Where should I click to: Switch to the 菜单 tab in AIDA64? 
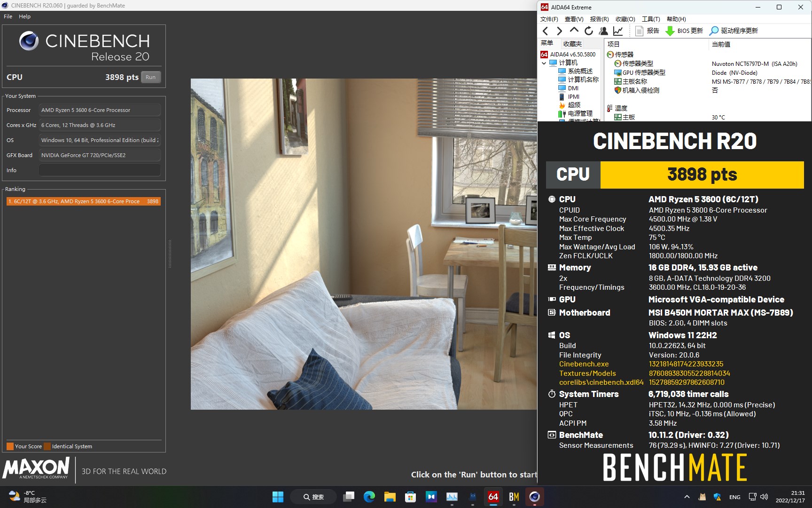(x=547, y=43)
